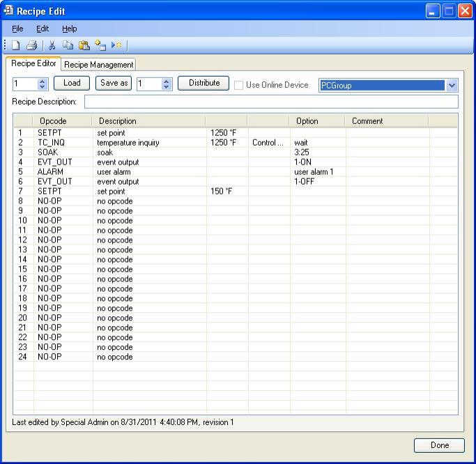The width and height of the screenshot is (476, 464).
Task: Click the insert step toolbar icon
Action: pos(100,45)
